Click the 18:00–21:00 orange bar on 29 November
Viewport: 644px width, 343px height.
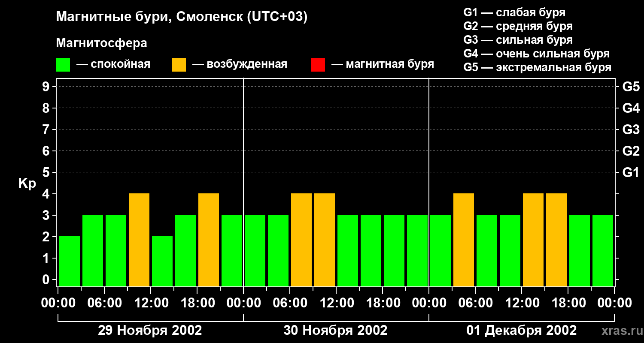tap(209, 240)
